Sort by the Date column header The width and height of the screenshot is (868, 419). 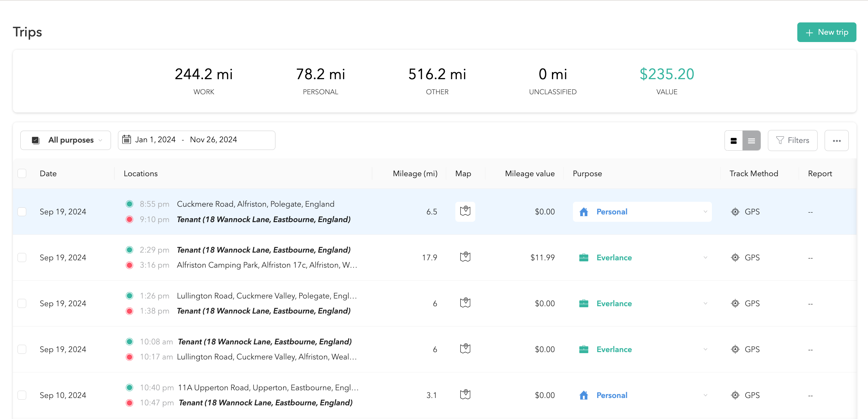[x=48, y=173]
